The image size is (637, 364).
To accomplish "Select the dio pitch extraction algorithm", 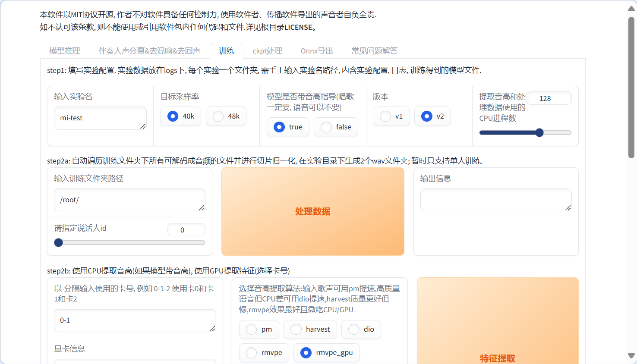I will pos(361,329).
